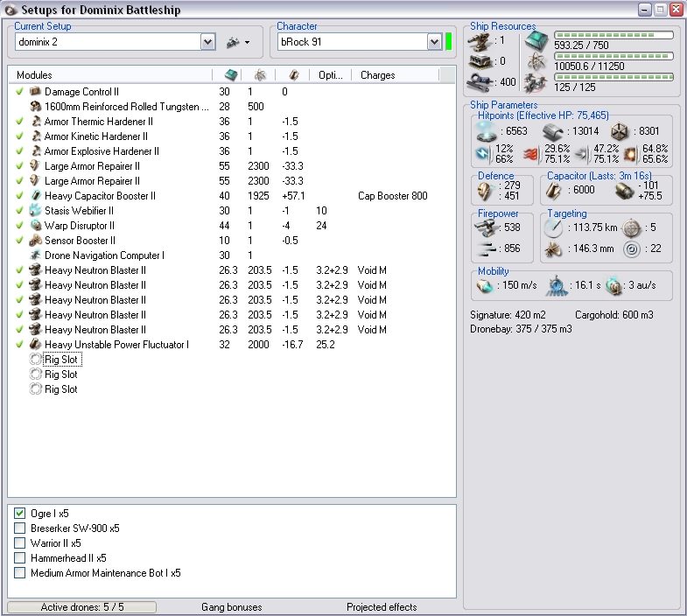Click the powergrid usage progress bar

tap(613, 56)
